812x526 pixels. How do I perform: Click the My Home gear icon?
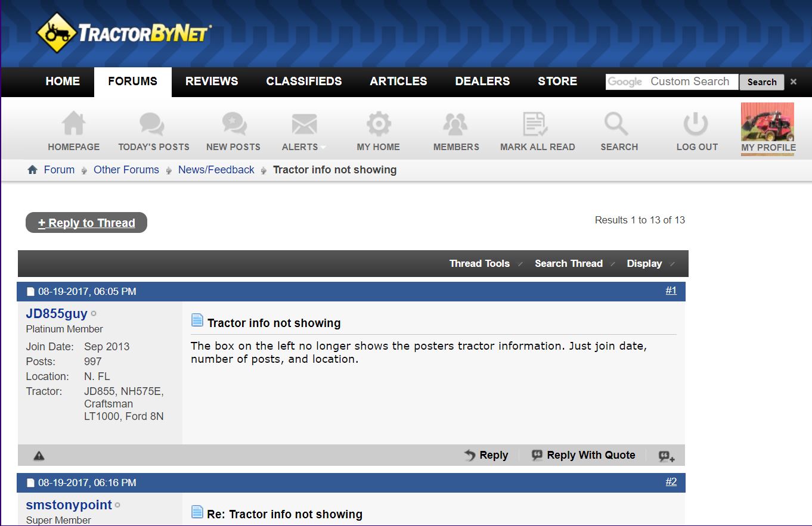[378, 125]
